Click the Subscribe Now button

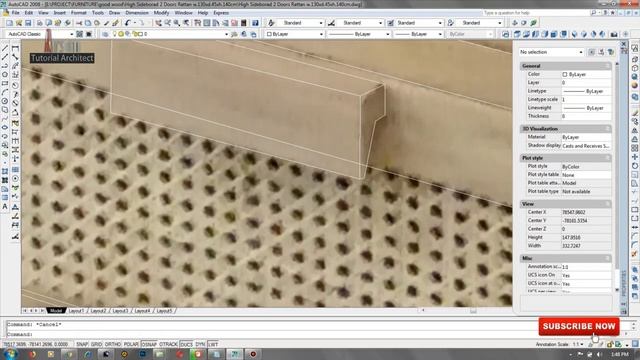pos(579,327)
